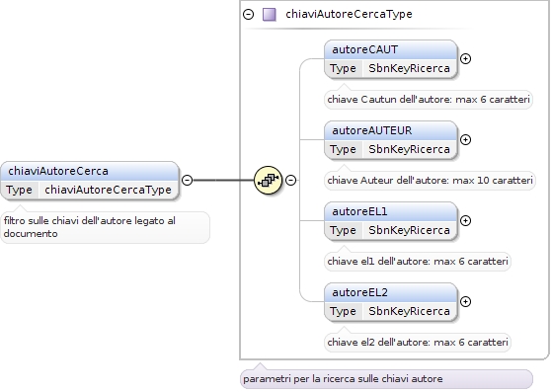
Task: Click the sequence compositor icon
Action: point(269,180)
